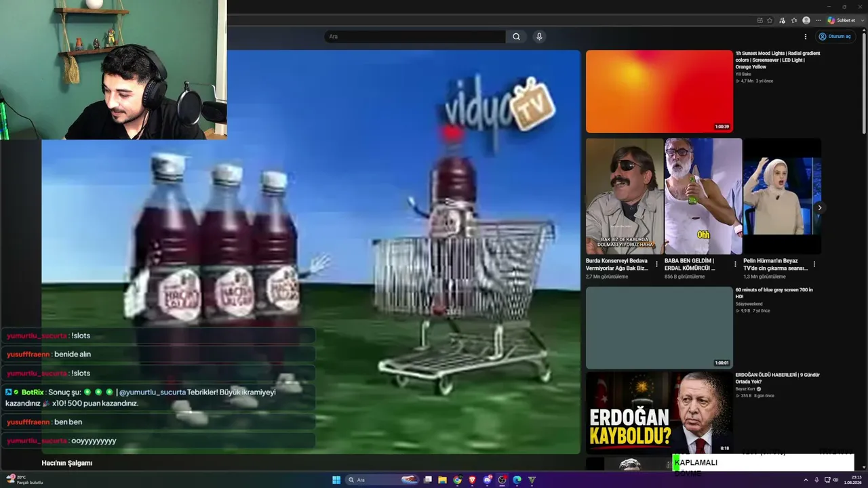The image size is (868, 488).
Task: Start voice search with the microphone icon
Action: (x=539, y=37)
